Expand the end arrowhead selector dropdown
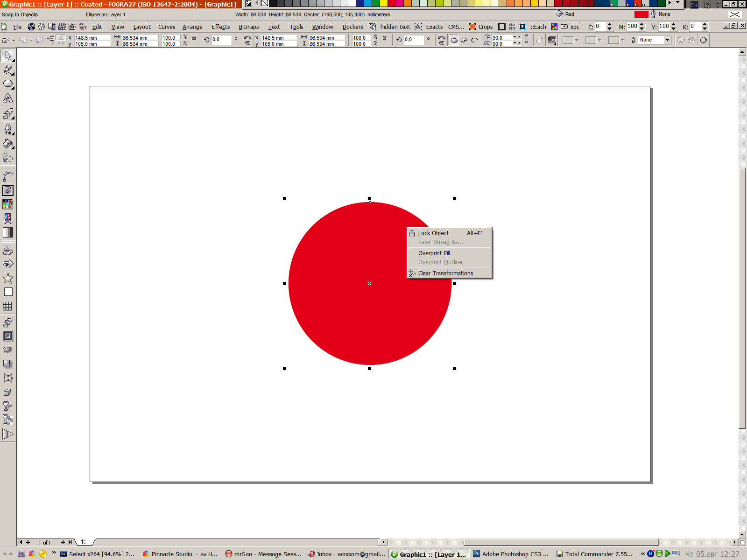The width and height of the screenshot is (747, 560). click(x=623, y=41)
